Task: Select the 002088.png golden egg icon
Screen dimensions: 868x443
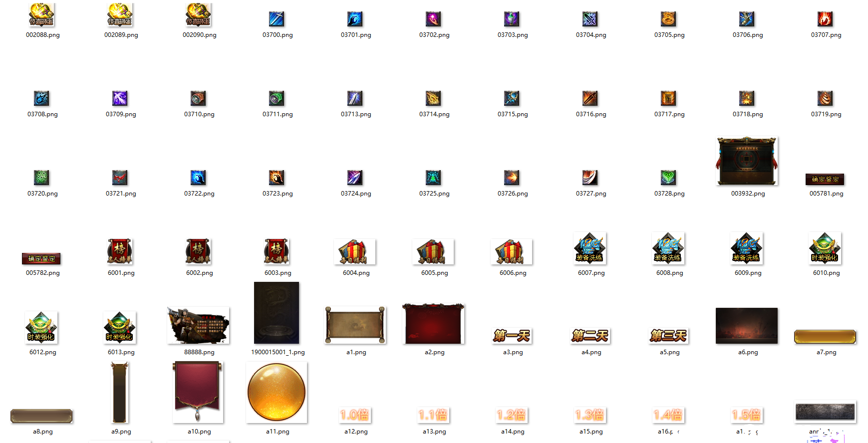Action: click(x=42, y=14)
